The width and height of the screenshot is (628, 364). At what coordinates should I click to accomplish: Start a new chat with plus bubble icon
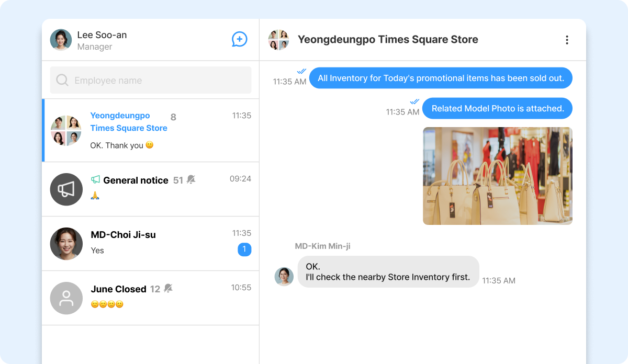click(239, 39)
